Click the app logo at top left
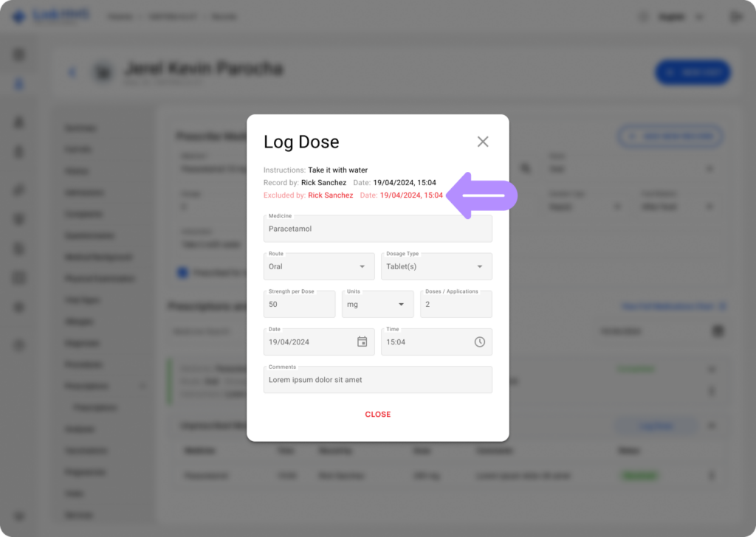This screenshot has width=756, height=537. 19,16
